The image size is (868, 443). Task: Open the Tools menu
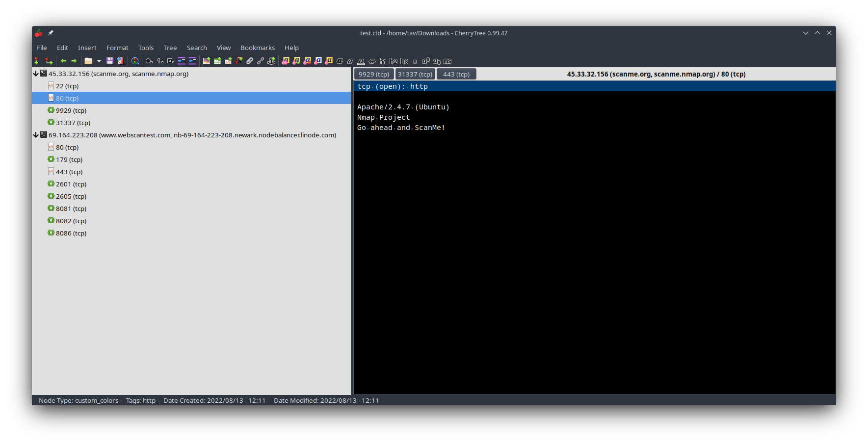(x=146, y=48)
